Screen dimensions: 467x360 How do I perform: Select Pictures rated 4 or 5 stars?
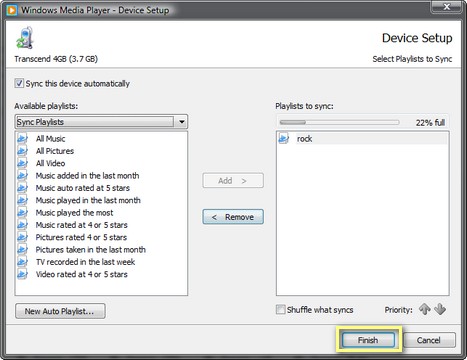(x=81, y=237)
